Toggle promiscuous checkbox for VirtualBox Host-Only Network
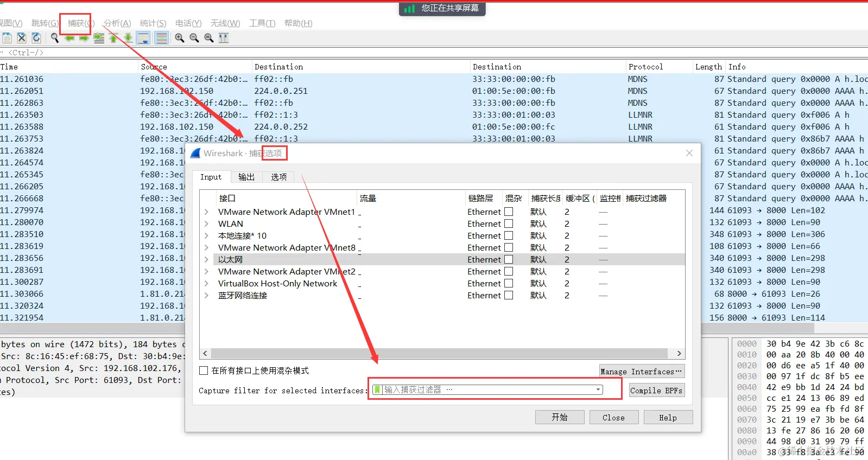The height and width of the screenshot is (460, 868). click(509, 283)
